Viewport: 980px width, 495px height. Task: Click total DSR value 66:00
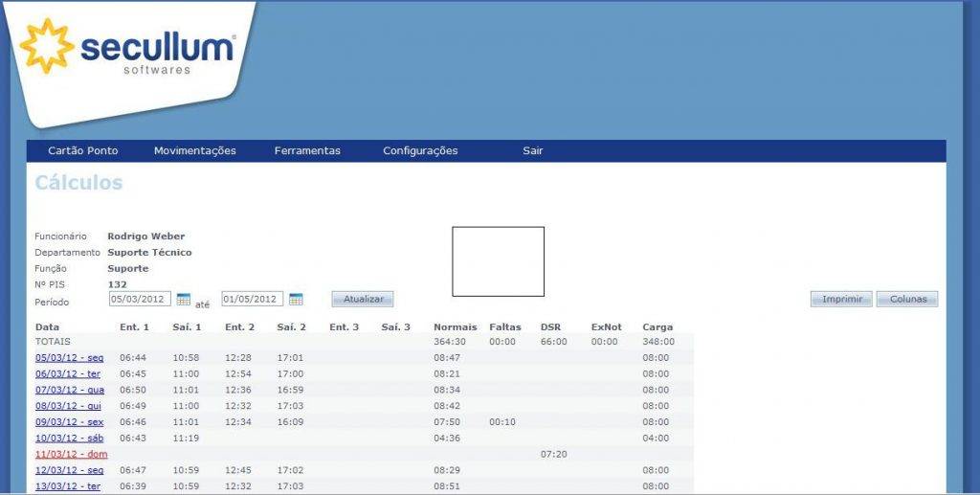click(553, 342)
